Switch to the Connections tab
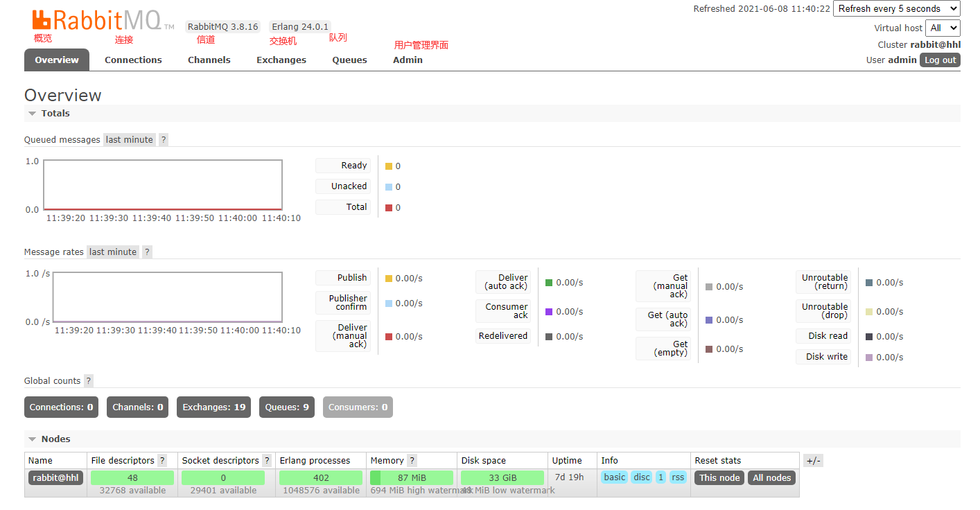The width and height of the screenshot is (980, 510). (x=133, y=60)
